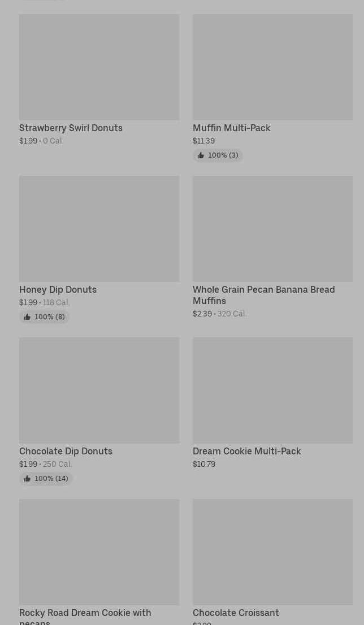This screenshot has height=625, width=364.
Task: Open Dream Cookie Multi-Pack product image
Action: (272, 390)
